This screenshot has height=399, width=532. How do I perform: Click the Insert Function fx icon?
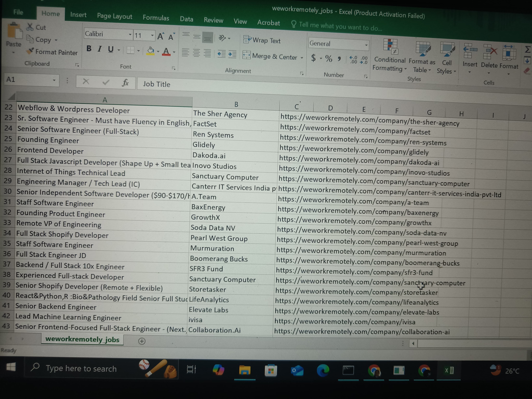pyautogui.click(x=125, y=83)
